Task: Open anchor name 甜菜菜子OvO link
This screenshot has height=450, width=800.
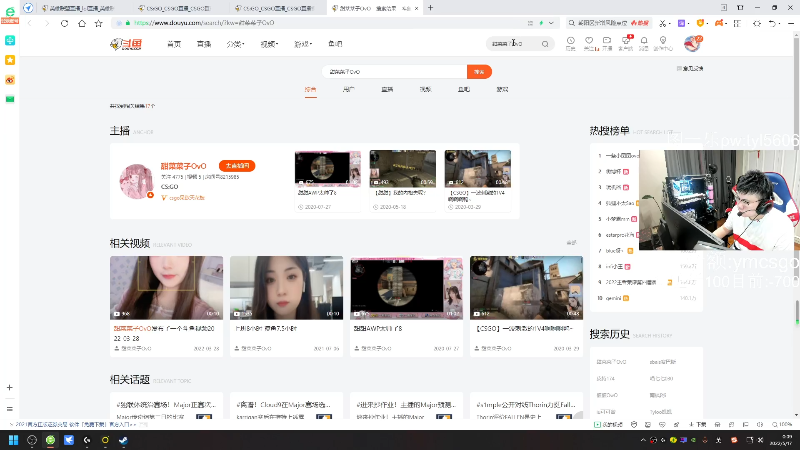Action: [x=184, y=166]
